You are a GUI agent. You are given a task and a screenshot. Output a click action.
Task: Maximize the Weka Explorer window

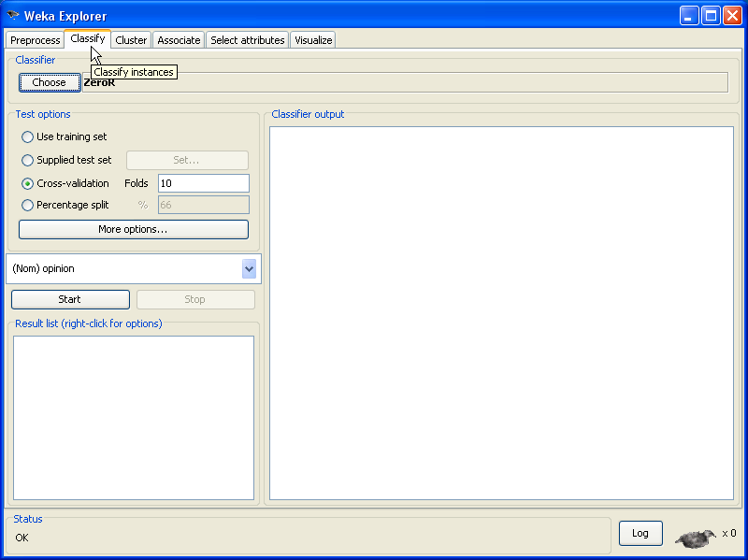(x=711, y=16)
